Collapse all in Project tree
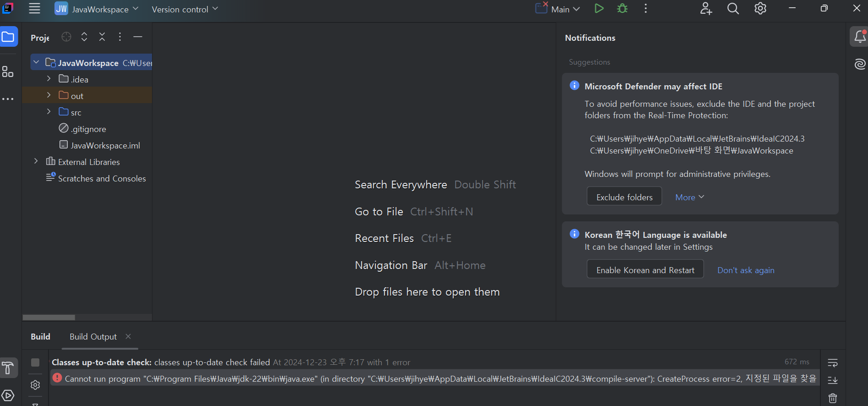Image resolution: width=868 pixels, height=406 pixels. [102, 37]
